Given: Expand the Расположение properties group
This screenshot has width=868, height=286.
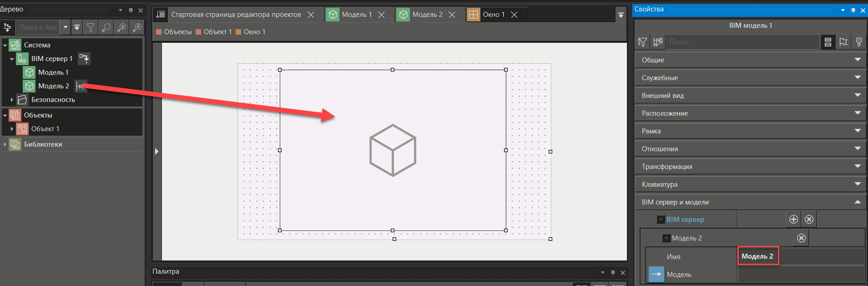Looking at the screenshot, I should point(750,113).
